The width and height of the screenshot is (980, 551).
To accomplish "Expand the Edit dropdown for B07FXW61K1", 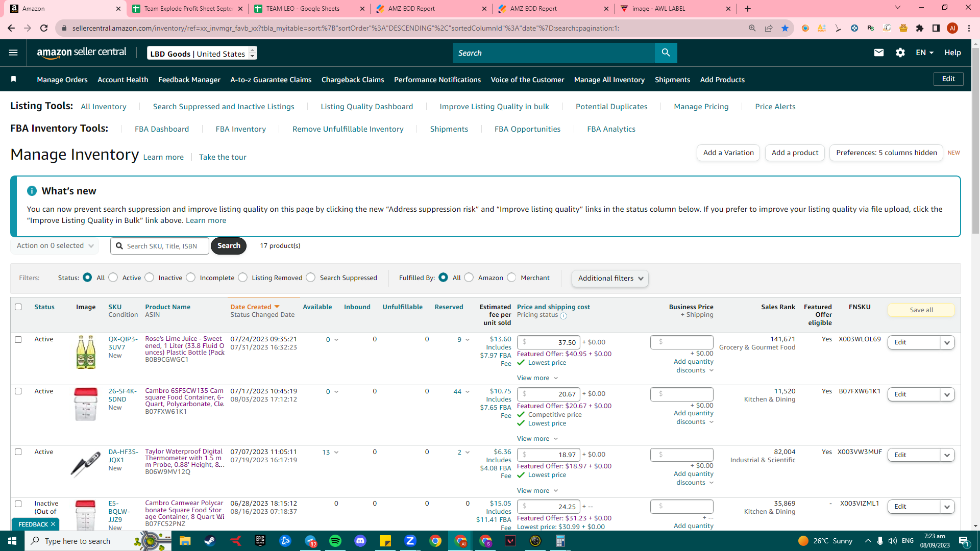I will [x=947, y=394].
